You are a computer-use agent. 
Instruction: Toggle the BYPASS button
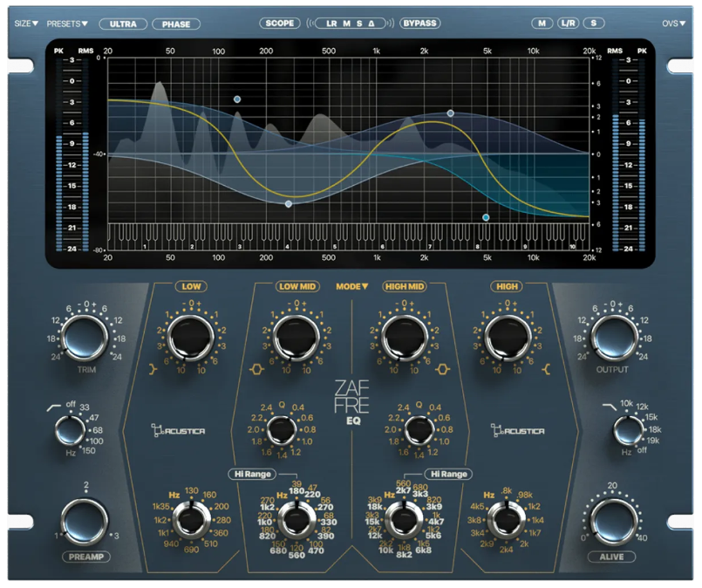tap(419, 23)
